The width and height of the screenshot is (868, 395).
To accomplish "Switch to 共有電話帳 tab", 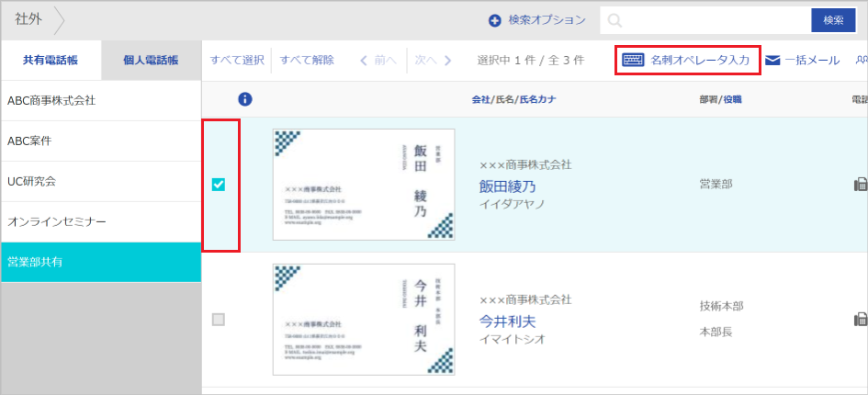I will click(x=51, y=61).
